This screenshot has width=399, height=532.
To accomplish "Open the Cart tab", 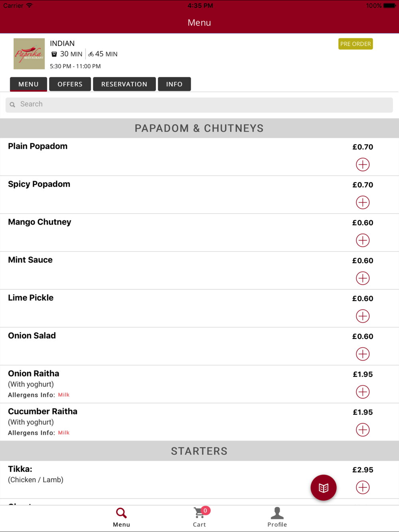I will [199, 517].
